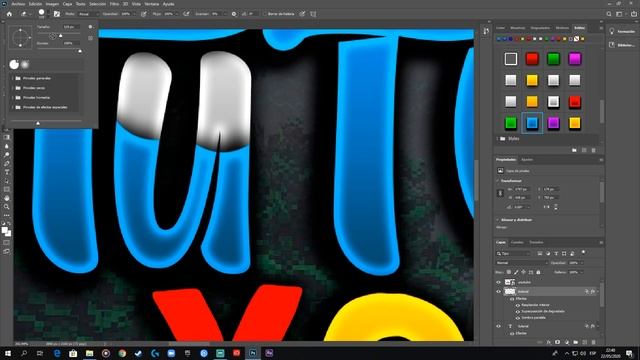Expand the Pinceles generales folder

(13, 78)
